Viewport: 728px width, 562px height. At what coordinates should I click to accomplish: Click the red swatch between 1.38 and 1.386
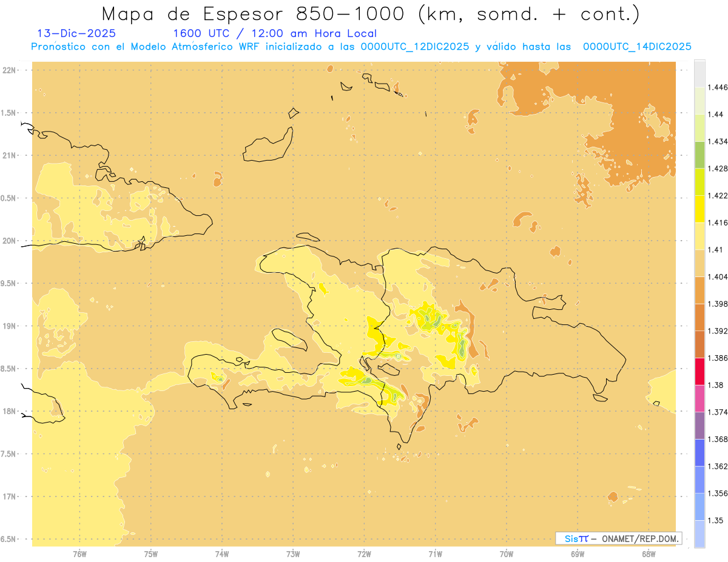(x=699, y=371)
